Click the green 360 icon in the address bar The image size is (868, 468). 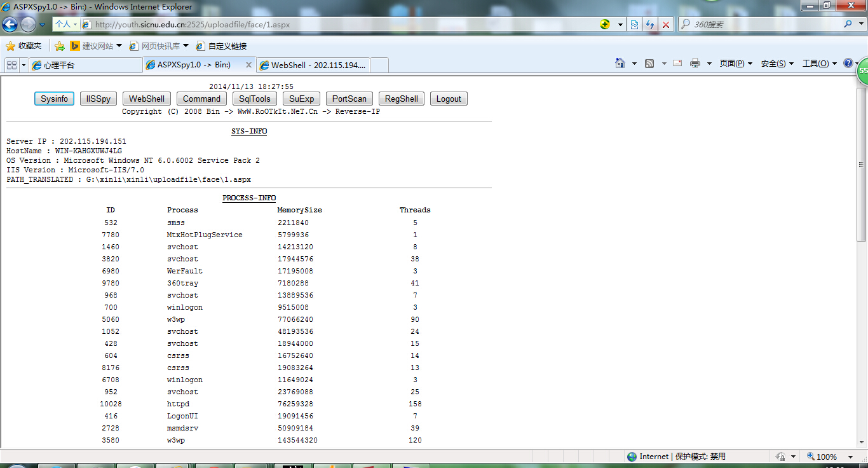[x=605, y=24]
